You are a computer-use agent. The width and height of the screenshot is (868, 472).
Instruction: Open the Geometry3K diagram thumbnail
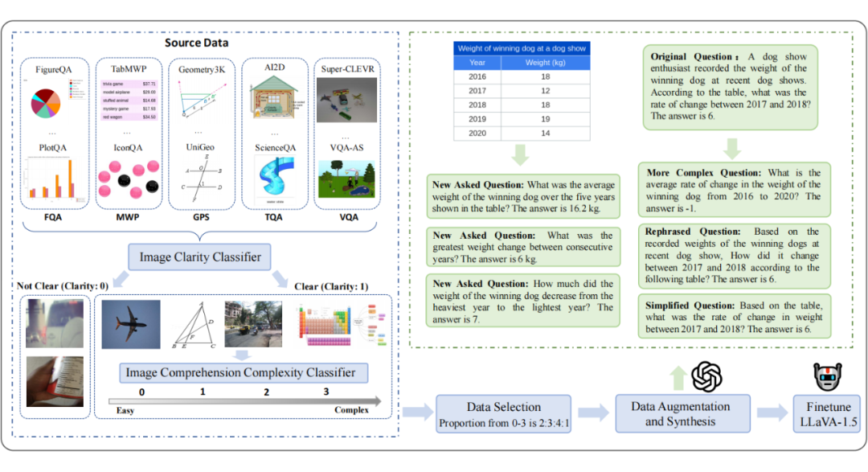[x=202, y=99]
